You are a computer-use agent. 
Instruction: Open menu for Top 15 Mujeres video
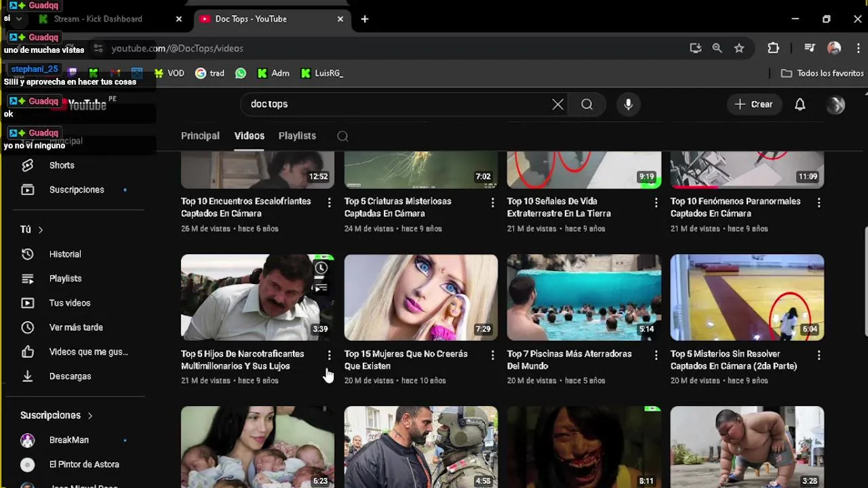pyautogui.click(x=493, y=355)
